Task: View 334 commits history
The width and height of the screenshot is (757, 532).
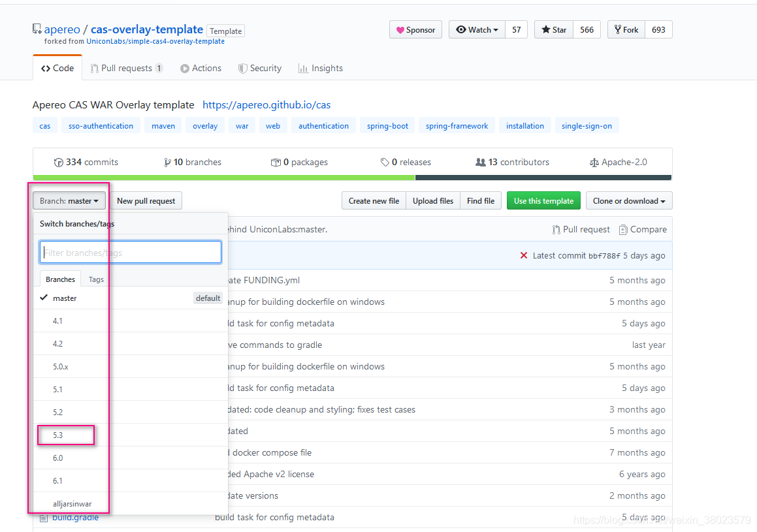Action: [86, 162]
